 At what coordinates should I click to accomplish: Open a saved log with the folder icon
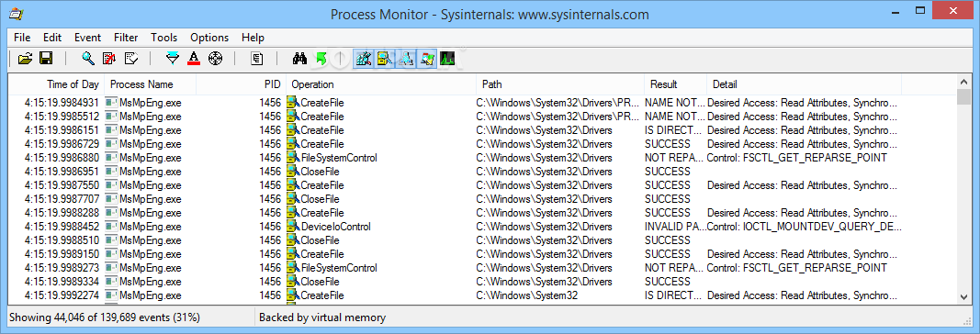click(25, 59)
